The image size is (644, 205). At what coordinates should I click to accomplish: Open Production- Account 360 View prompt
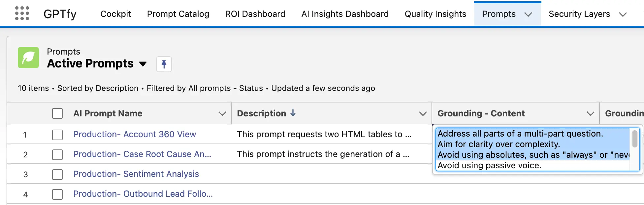click(135, 134)
